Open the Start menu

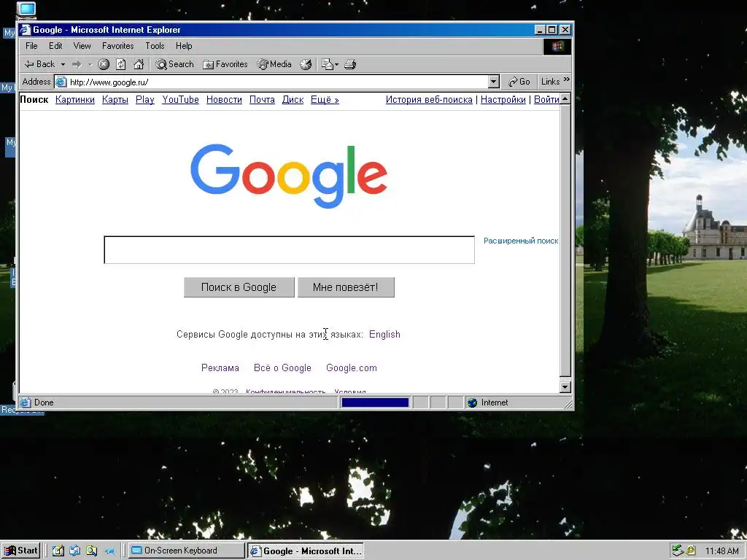(x=21, y=551)
